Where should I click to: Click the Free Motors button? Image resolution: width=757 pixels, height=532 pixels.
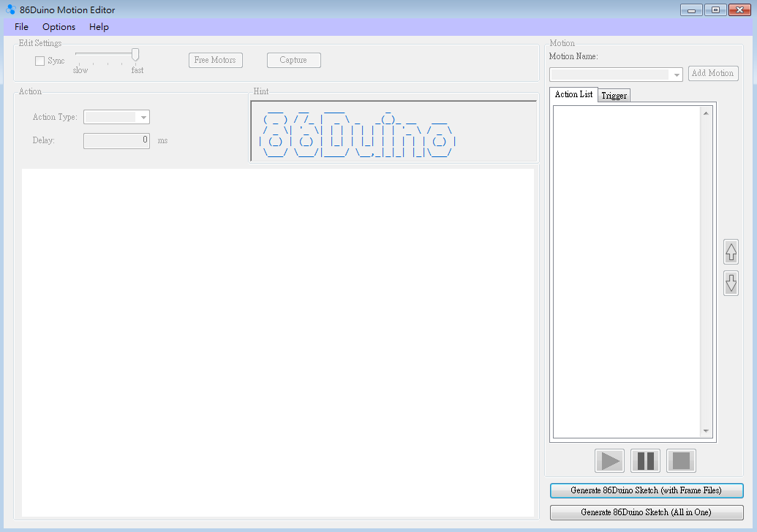tap(215, 61)
